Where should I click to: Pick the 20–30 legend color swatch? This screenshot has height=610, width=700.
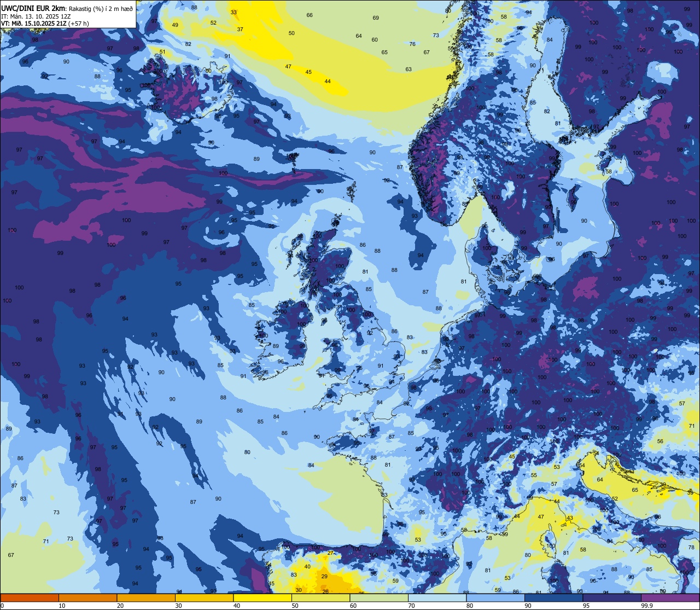pyautogui.click(x=146, y=597)
